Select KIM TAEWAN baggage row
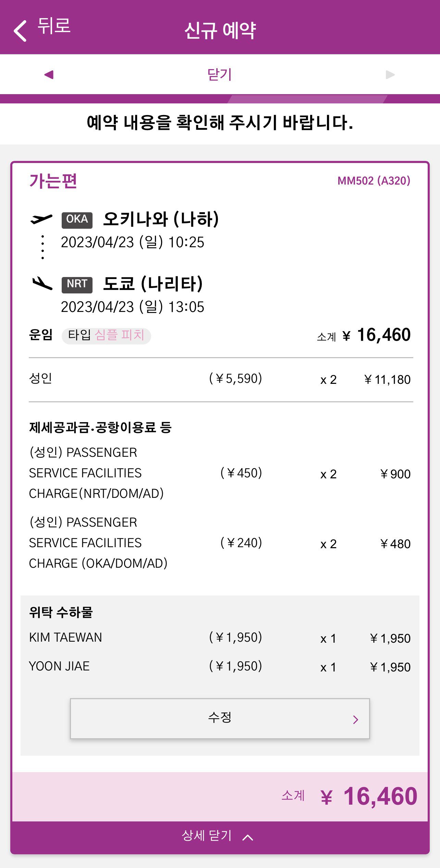This screenshot has height=868, width=440. 220,638
